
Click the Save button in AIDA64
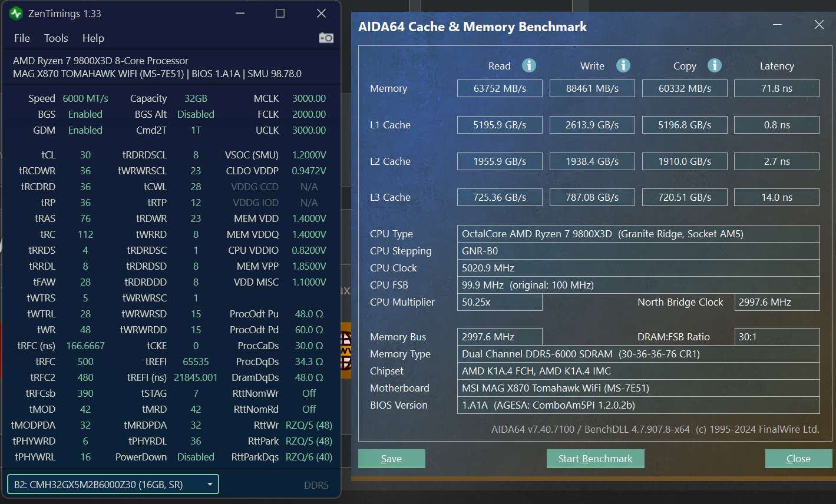[391, 459]
